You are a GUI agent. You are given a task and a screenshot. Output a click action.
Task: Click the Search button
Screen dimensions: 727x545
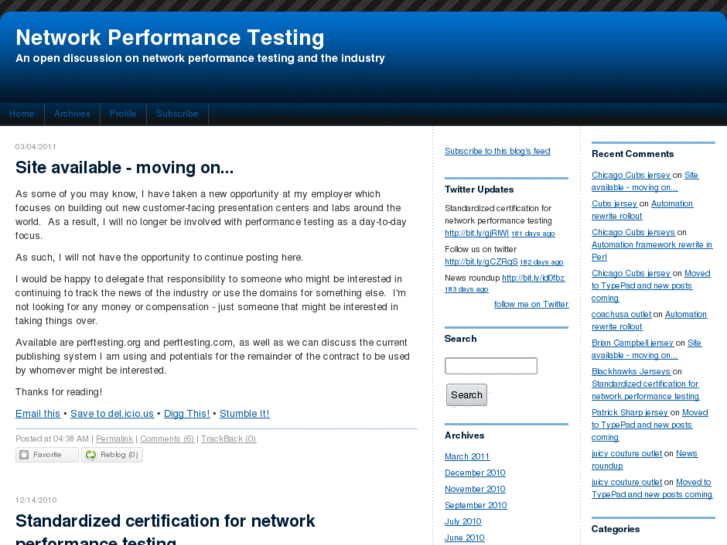point(466,395)
